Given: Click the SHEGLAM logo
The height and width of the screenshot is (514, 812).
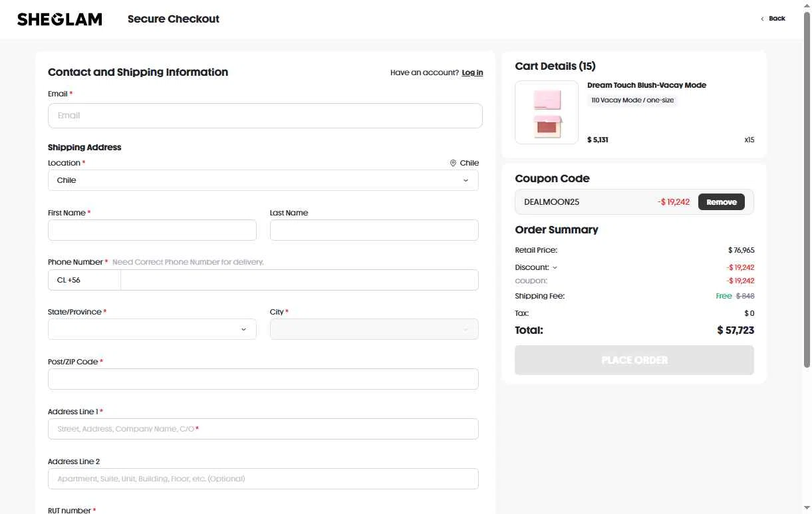Looking at the screenshot, I should 59,19.
